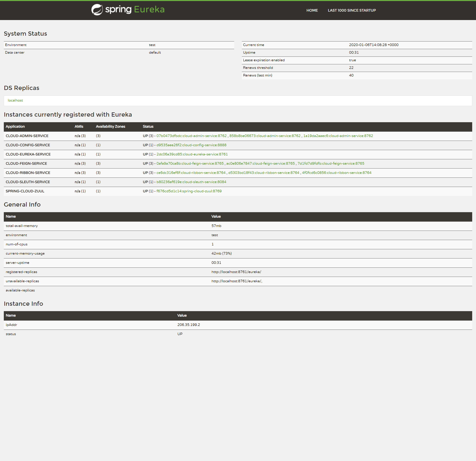Open instance f676cd5d1c14:spring-cloud-zuul:8769

(189, 191)
